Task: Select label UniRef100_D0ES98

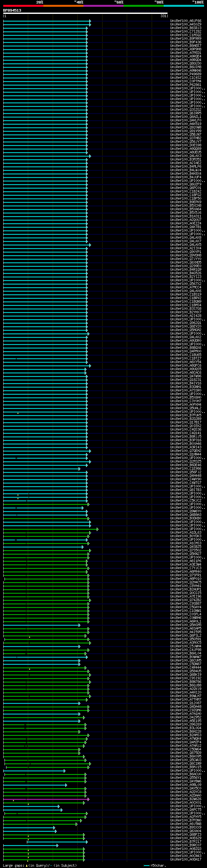Action: pyautogui.click(x=186, y=145)
